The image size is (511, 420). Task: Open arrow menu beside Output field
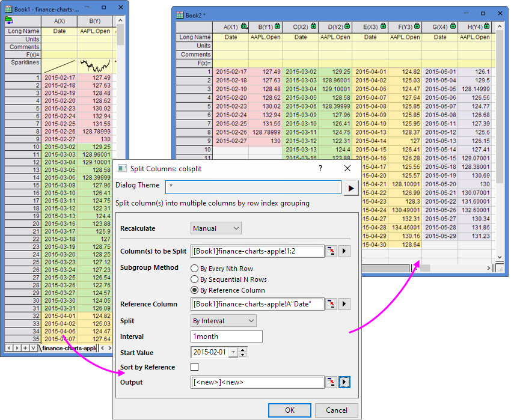[x=344, y=382]
